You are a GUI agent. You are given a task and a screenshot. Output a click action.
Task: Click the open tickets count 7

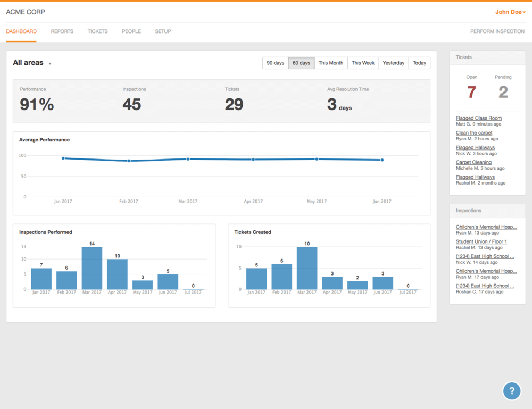click(x=471, y=92)
